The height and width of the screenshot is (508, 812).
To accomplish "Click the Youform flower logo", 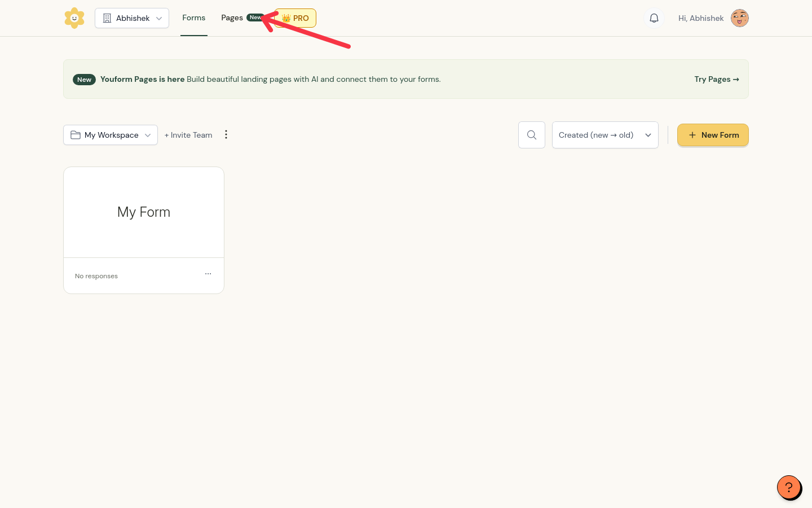I will pyautogui.click(x=74, y=18).
